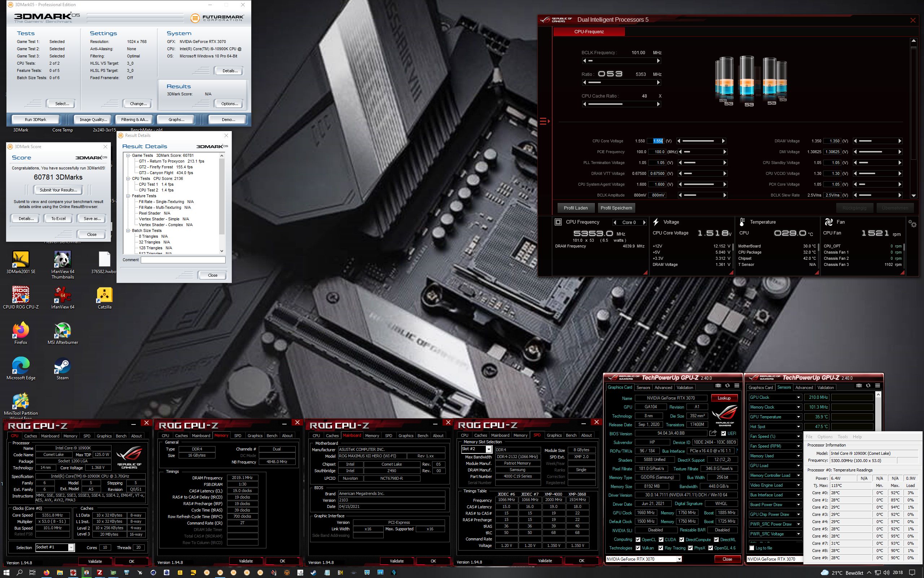
Task: Open IrfanView 64 Thumbnails shortcut
Action: 62,264
